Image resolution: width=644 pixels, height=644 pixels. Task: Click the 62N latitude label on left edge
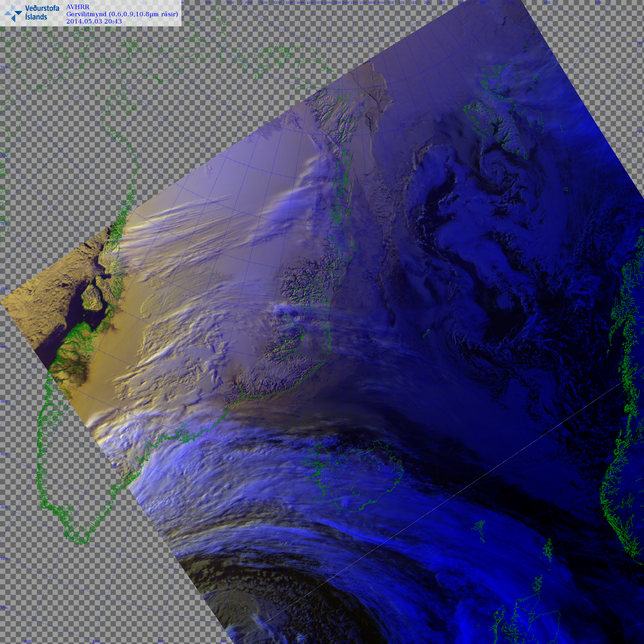pyautogui.click(x=4, y=454)
